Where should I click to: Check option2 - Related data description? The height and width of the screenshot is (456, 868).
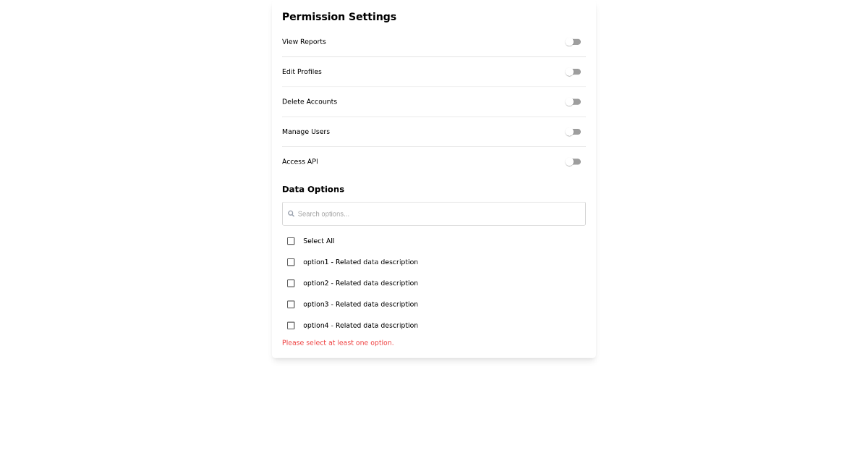pyautogui.click(x=291, y=283)
